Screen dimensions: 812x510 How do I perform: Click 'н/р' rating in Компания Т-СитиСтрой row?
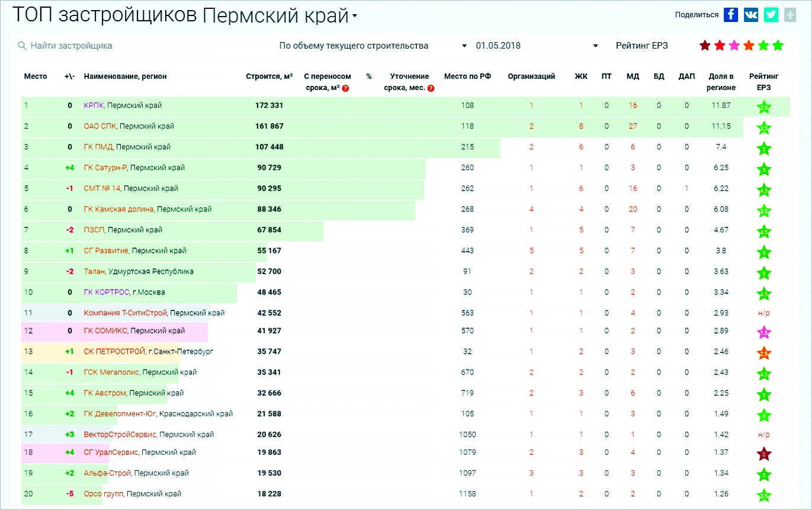764,313
